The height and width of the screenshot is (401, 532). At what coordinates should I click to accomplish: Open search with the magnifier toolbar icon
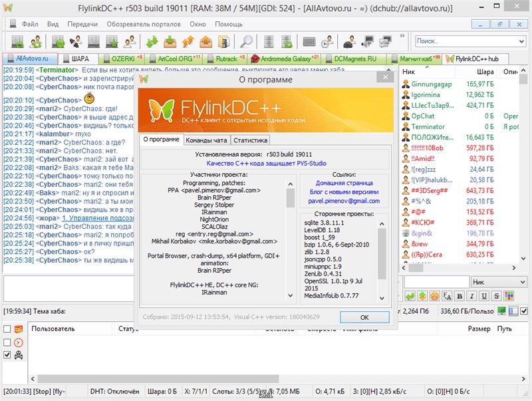tap(246, 42)
